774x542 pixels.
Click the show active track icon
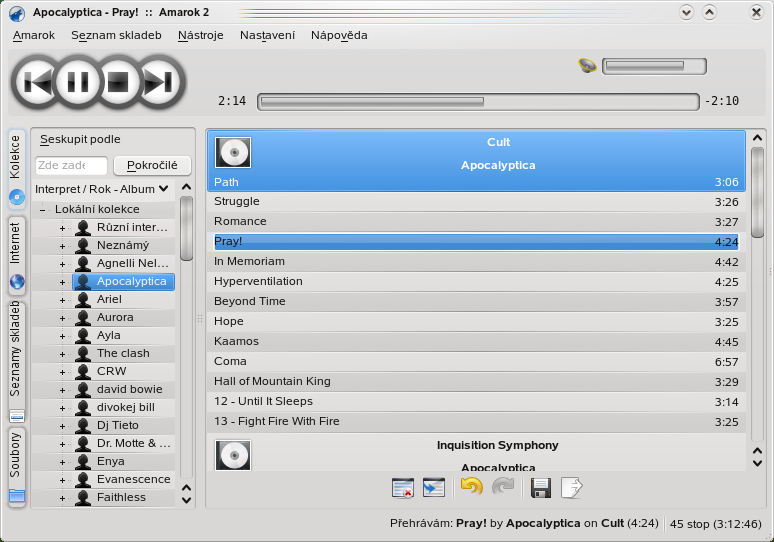pos(434,488)
